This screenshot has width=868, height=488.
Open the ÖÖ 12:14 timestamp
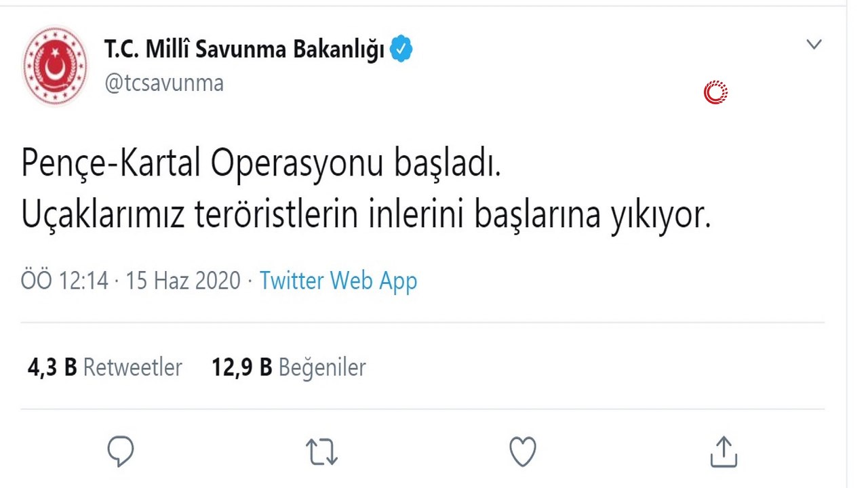click(x=64, y=280)
